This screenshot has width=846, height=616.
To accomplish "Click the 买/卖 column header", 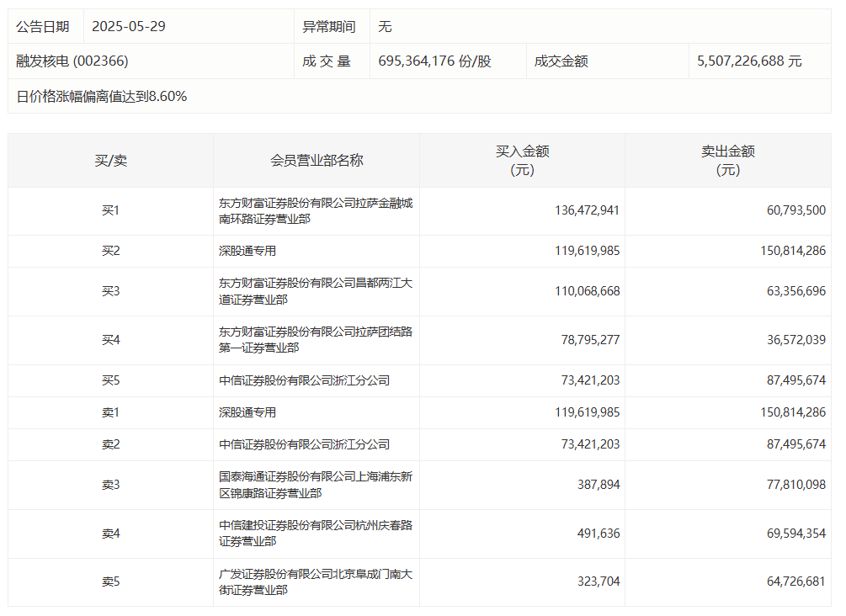I will (110, 160).
